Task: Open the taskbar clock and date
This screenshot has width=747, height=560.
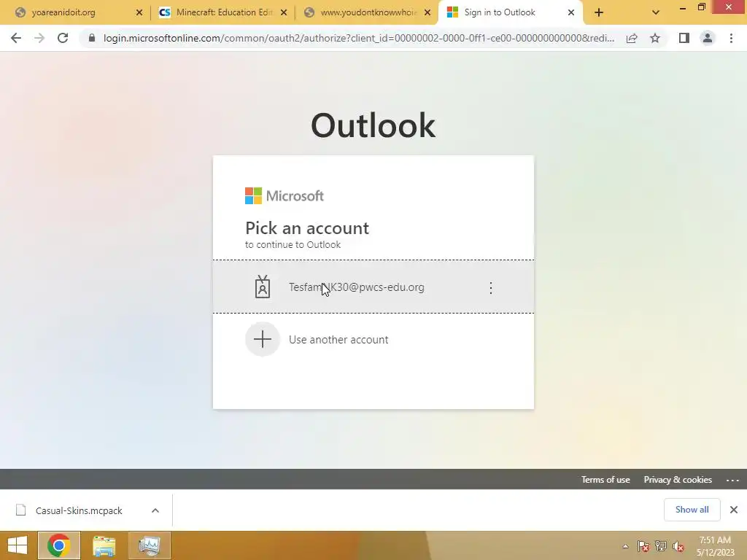Action: tap(715, 546)
